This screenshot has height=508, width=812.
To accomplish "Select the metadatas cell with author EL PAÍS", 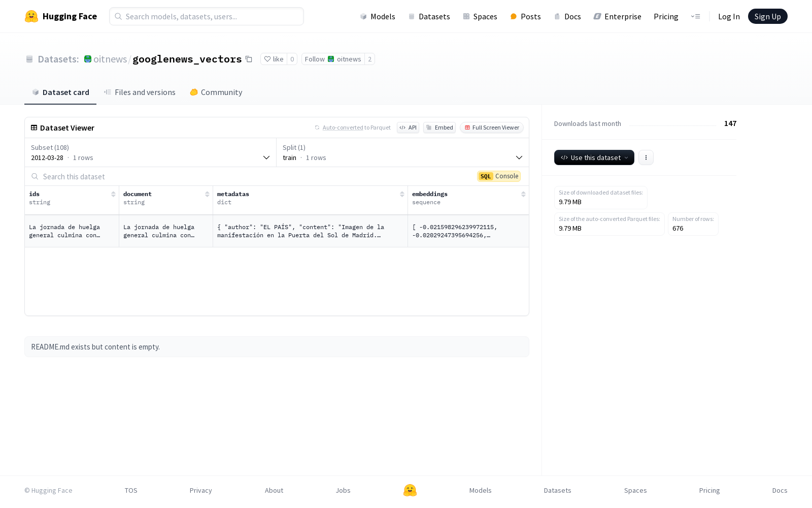I will [x=311, y=231].
